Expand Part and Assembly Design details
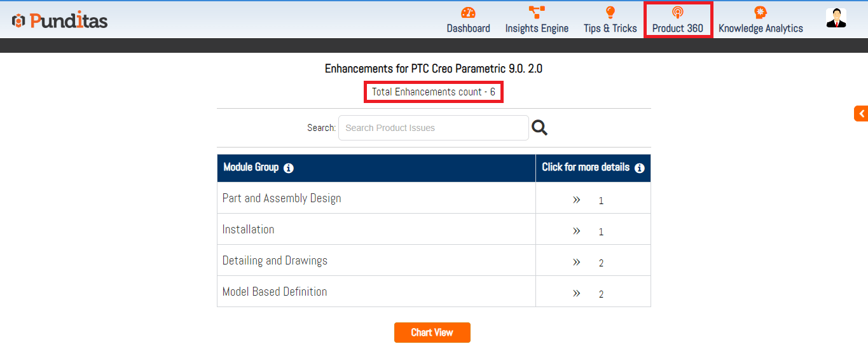The width and height of the screenshot is (868, 358). (576, 200)
